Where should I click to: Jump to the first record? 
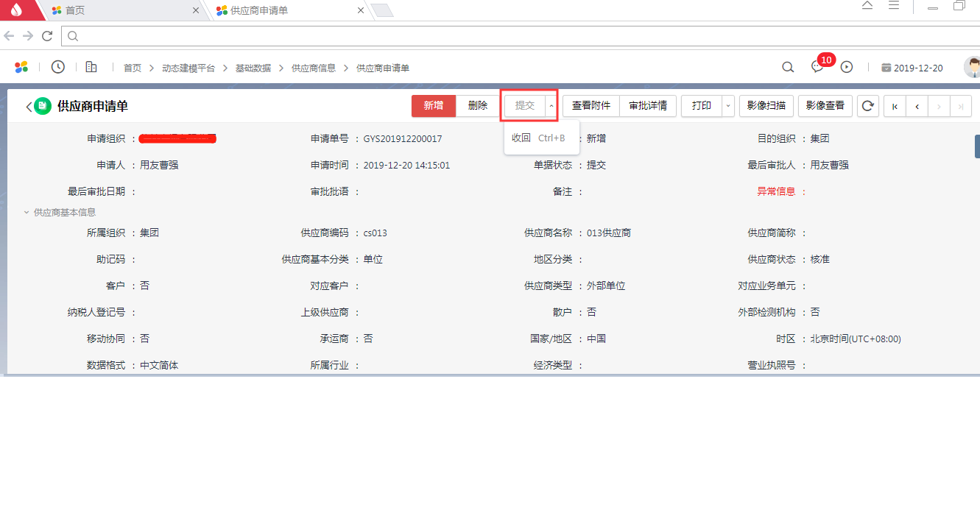click(895, 106)
